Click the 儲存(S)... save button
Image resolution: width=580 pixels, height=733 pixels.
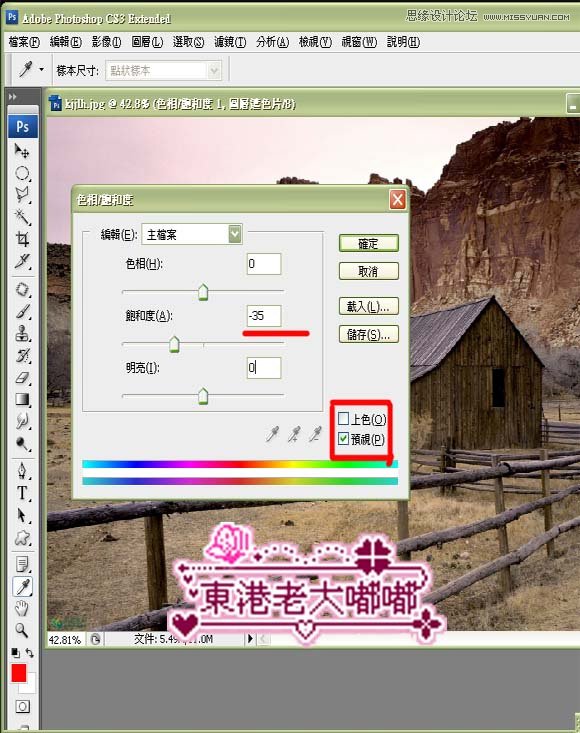[368, 334]
